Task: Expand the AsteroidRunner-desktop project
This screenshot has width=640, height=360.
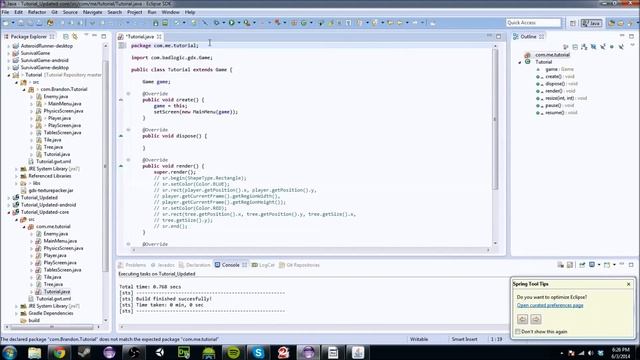Action: (9, 46)
